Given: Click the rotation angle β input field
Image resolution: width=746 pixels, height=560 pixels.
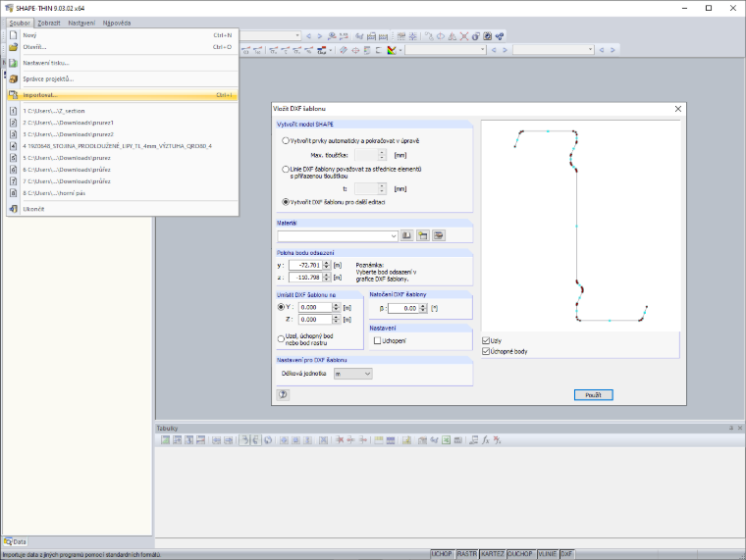Looking at the screenshot, I should pyautogui.click(x=403, y=309).
